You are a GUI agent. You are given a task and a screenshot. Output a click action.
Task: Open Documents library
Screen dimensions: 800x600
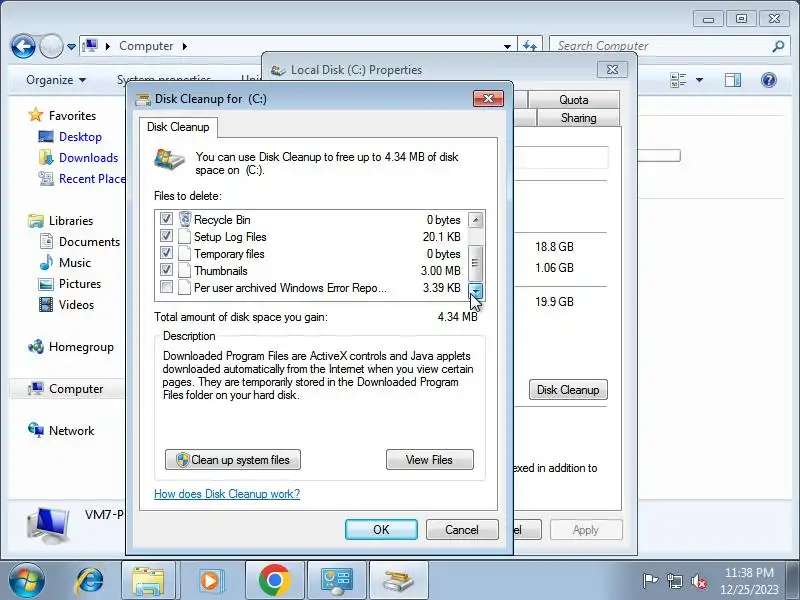tap(89, 241)
